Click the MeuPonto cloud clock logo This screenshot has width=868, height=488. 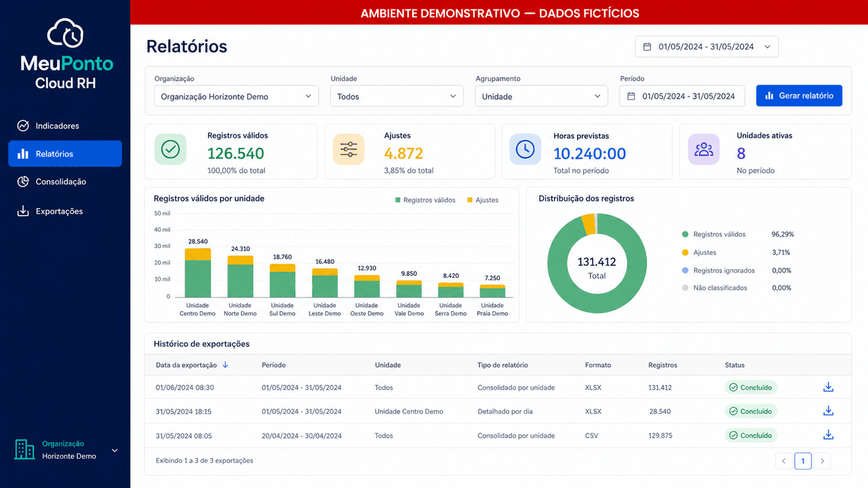point(65,34)
